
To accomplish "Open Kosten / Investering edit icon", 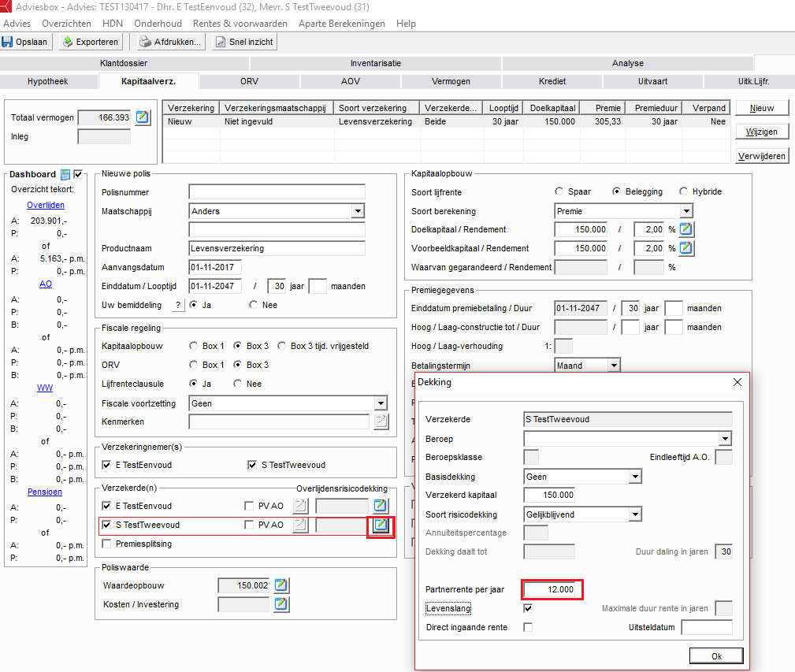I will coord(281,604).
